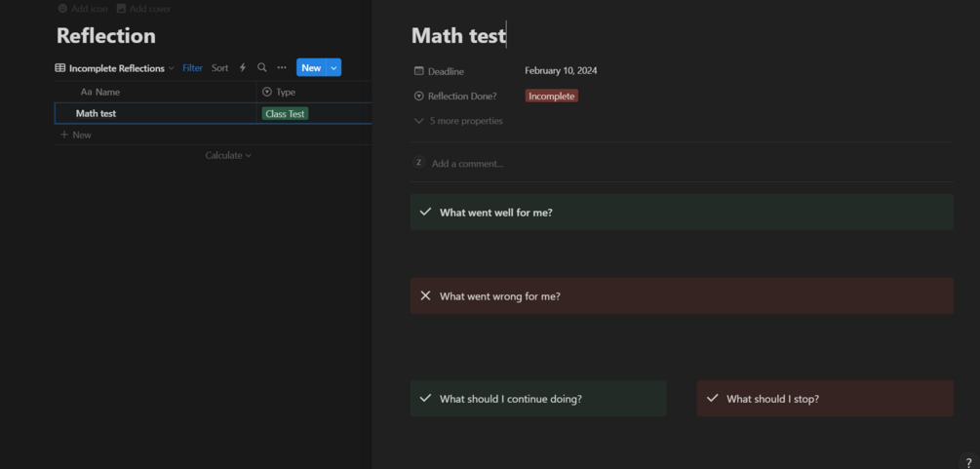Click checkmark in 'What went well for me?' callout
Screen dimensions: 980x469
[x=425, y=212]
